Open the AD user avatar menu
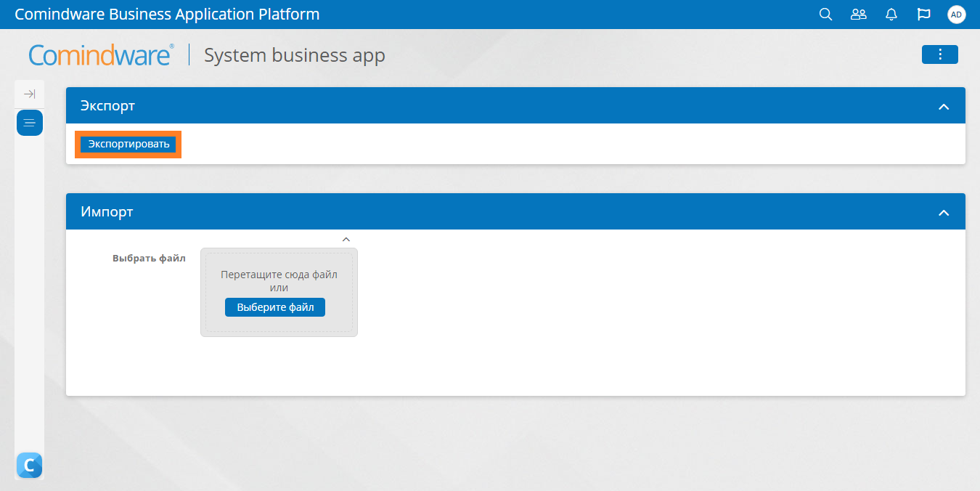 coord(957,15)
